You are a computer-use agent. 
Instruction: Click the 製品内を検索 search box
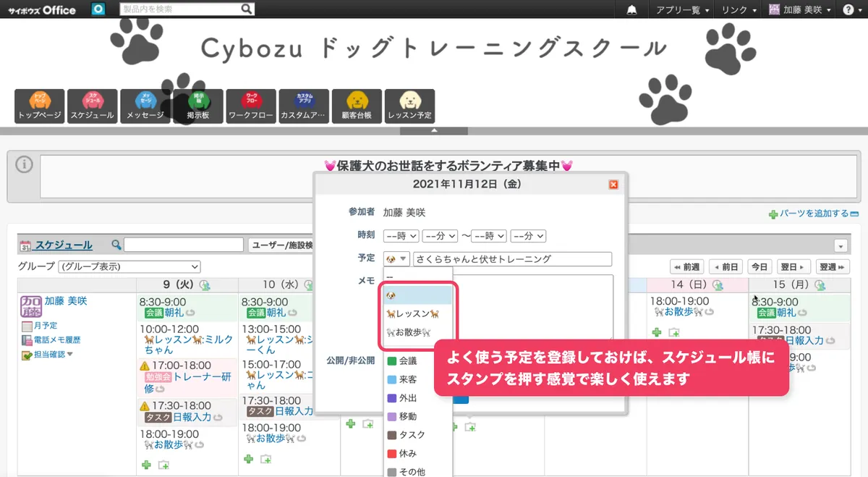pyautogui.click(x=180, y=9)
